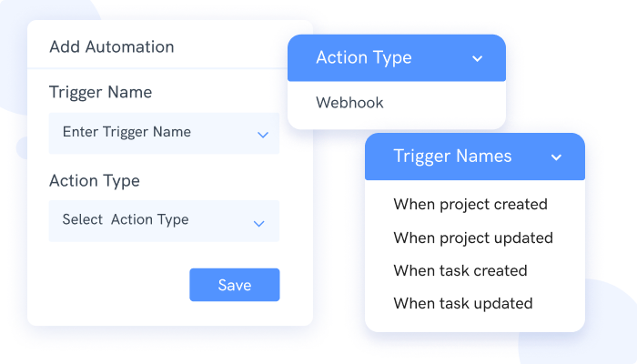This screenshot has height=364, width=637.
Task: Click the blue 'Action Type' header title
Action: [x=363, y=58]
